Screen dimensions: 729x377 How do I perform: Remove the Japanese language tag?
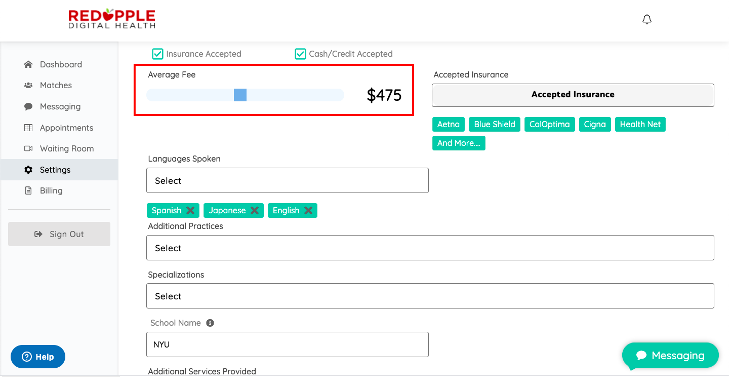pyautogui.click(x=254, y=210)
